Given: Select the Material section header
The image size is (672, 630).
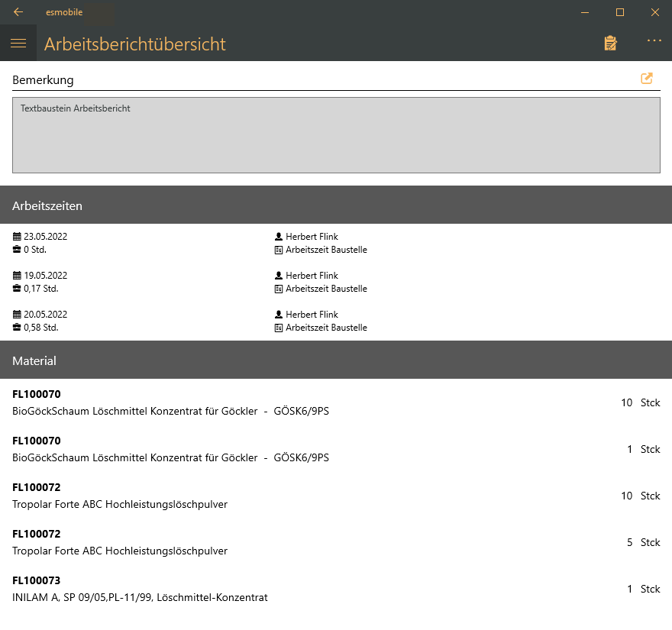Looking at the screenshot, I should click(336, 360).
